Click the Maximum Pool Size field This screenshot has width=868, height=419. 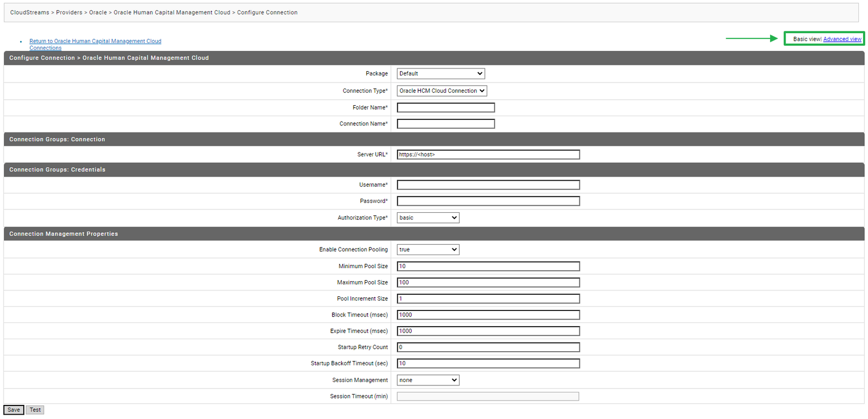[x=488, y=283]
